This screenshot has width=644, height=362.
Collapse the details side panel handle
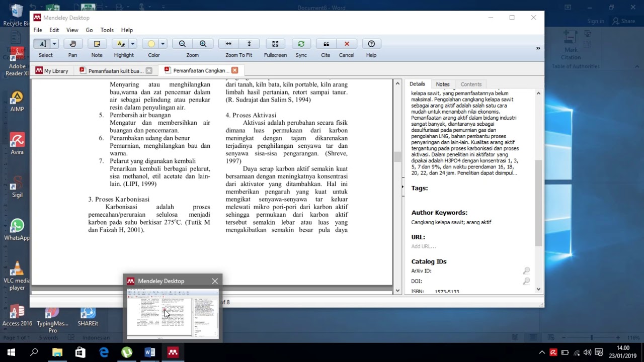coord(403,187)
